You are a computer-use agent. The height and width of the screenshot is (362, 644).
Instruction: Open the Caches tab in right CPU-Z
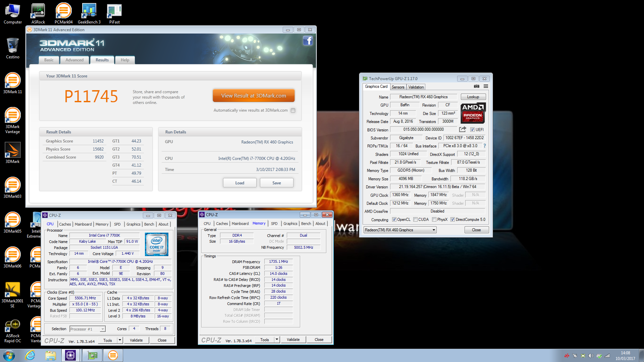click(222, 224)
